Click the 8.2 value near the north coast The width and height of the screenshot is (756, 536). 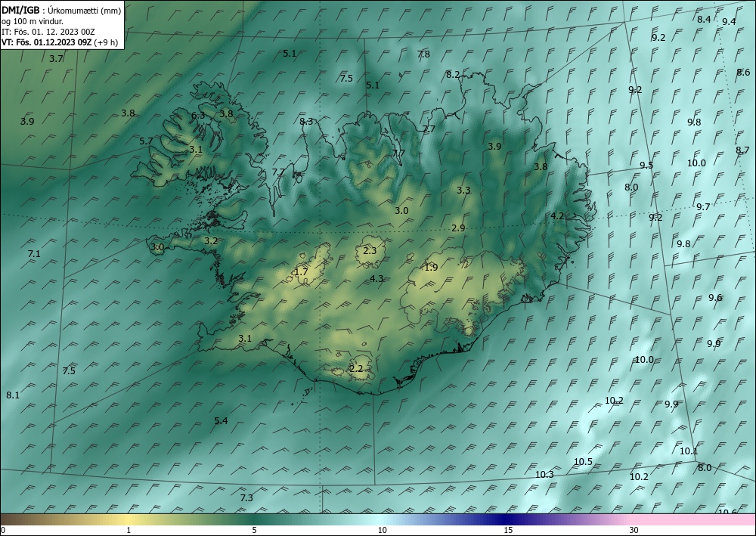tap(453, 75)
